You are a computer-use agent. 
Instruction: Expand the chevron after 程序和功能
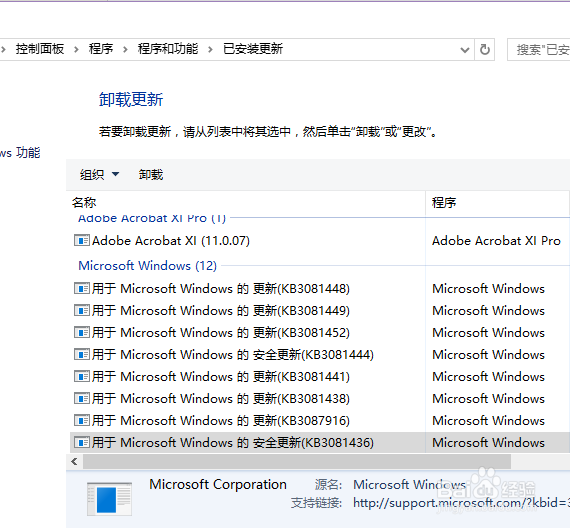(x=210, y=49)
